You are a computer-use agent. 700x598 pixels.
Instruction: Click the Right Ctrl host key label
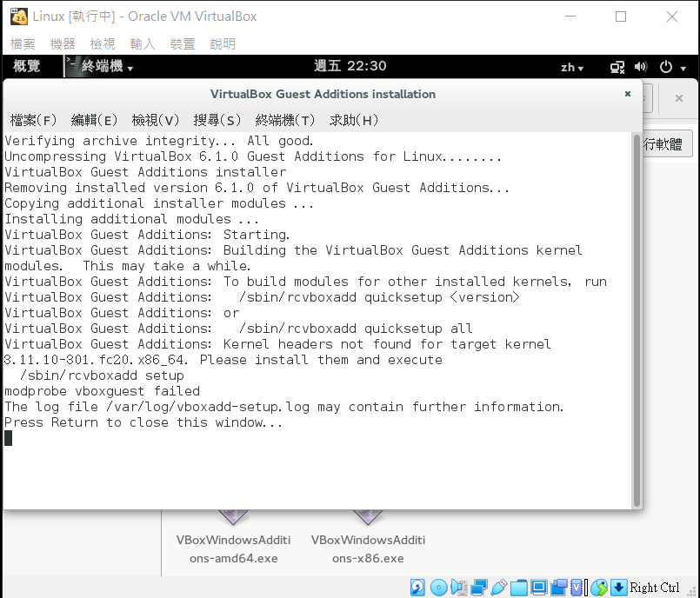pos(655,588)
